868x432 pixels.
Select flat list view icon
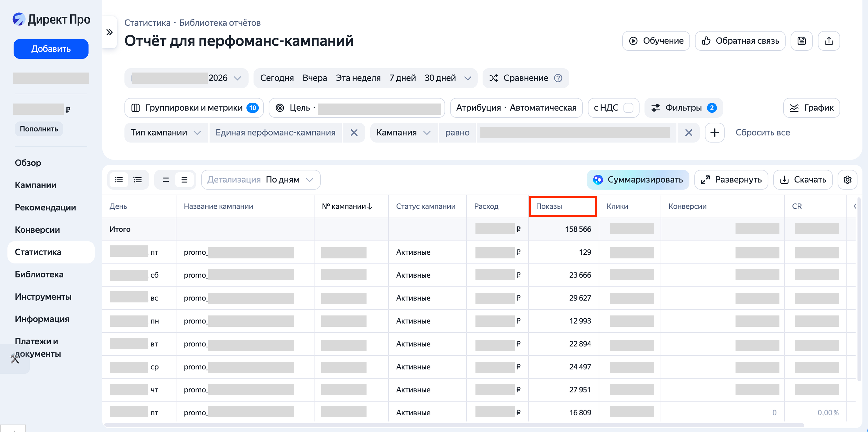click(119, 180)
